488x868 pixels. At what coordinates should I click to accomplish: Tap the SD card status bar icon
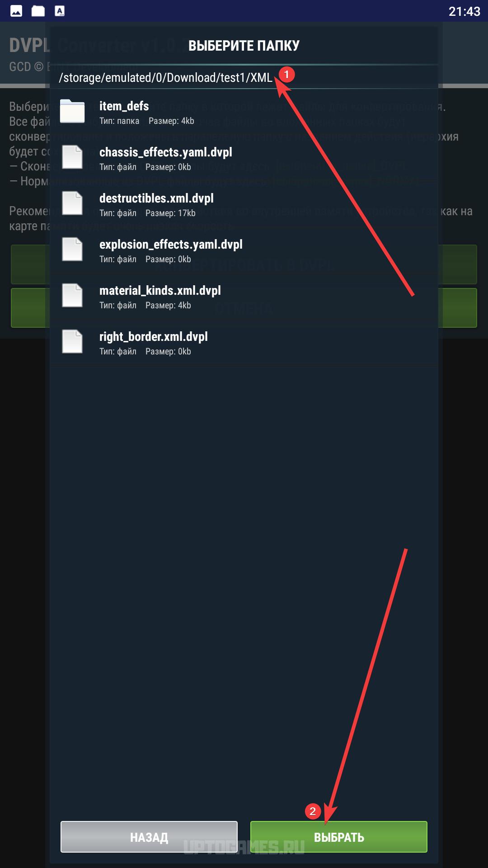[x=38, y=11]
